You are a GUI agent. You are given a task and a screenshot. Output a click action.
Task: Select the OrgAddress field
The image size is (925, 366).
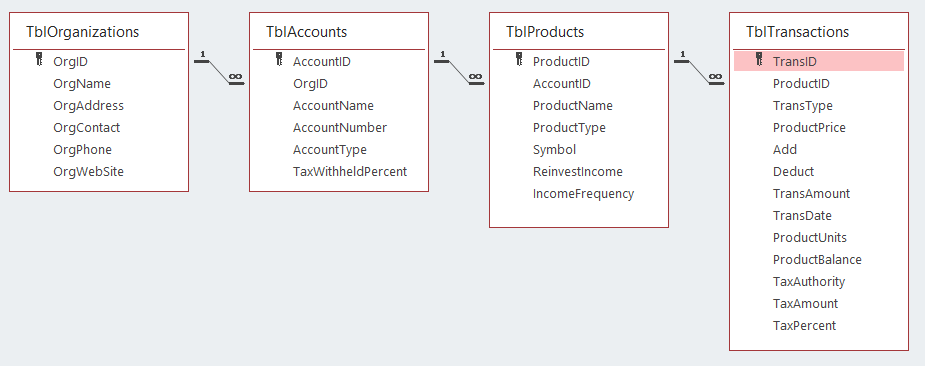tap(88, 106)
